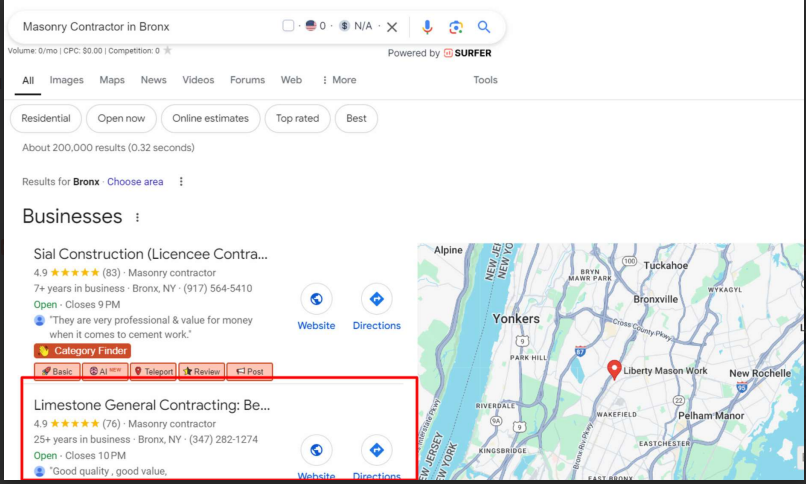The image size is (806, 484).
Task: Open the Tools menu
Action: coord(485,80)
